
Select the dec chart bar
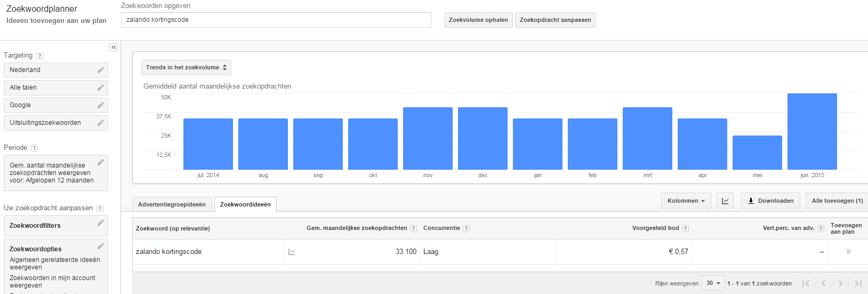click(483, 138)
